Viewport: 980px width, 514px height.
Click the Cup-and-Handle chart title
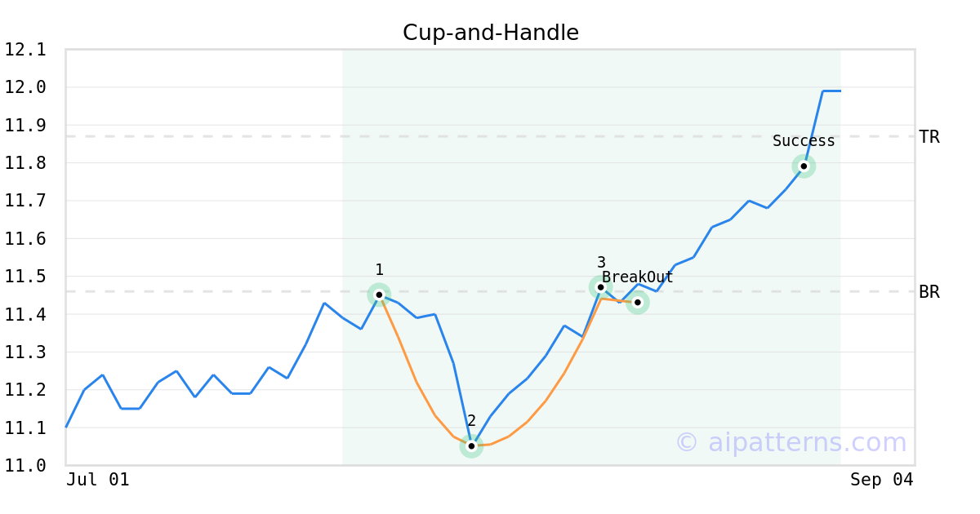click(x=491, y=33)
